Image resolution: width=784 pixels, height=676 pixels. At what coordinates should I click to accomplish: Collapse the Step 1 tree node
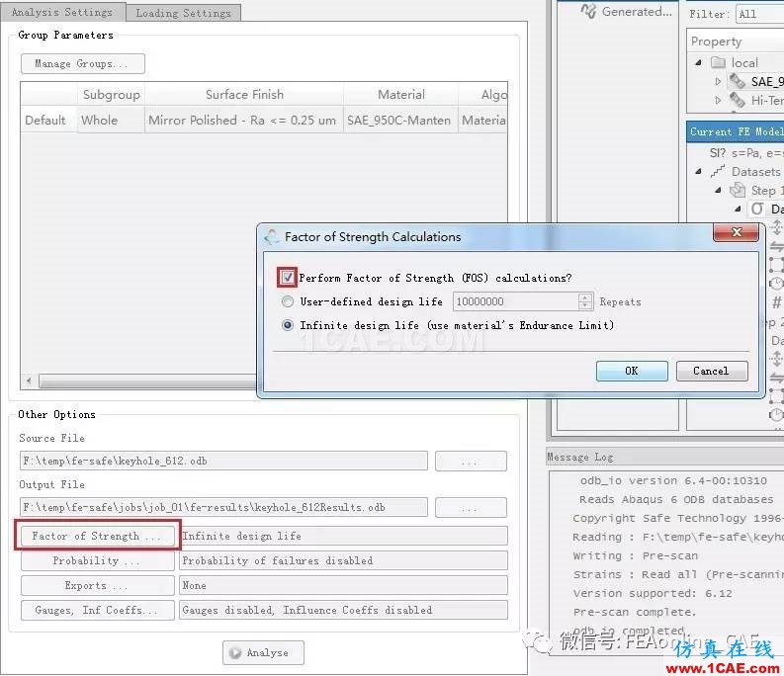coord(718,190)
